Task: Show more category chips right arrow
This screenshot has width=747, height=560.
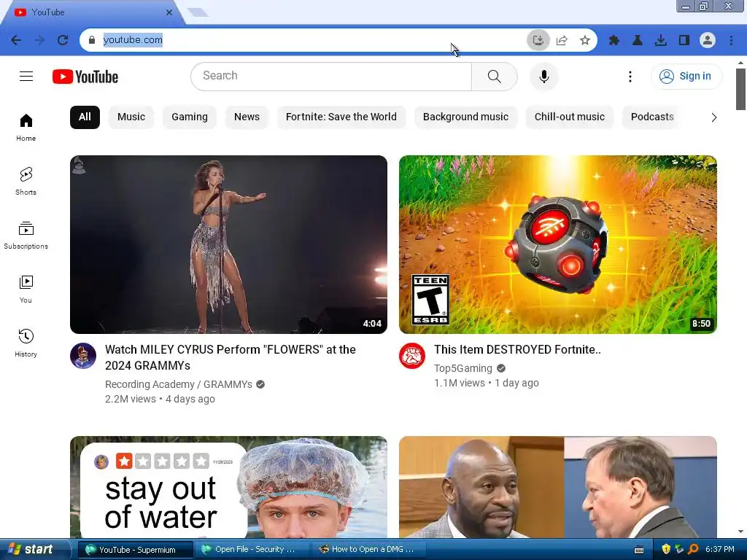Action: click(713, 117)
